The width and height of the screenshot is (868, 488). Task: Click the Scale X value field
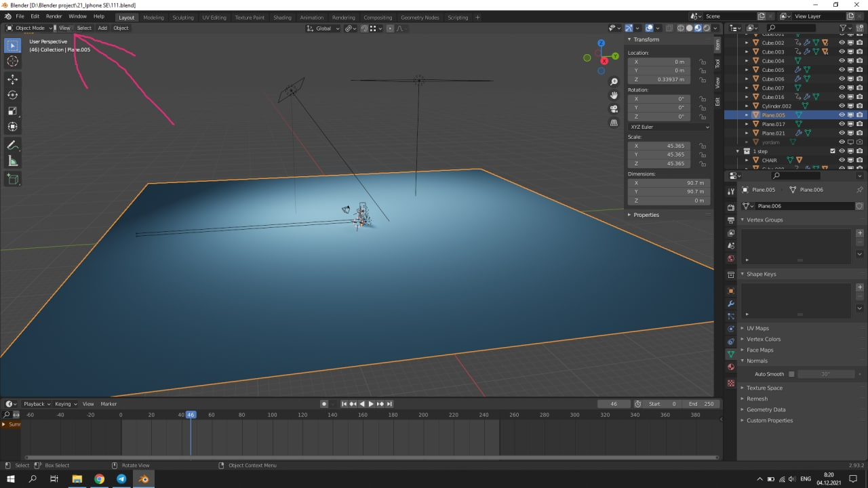(x=658, y=146)
